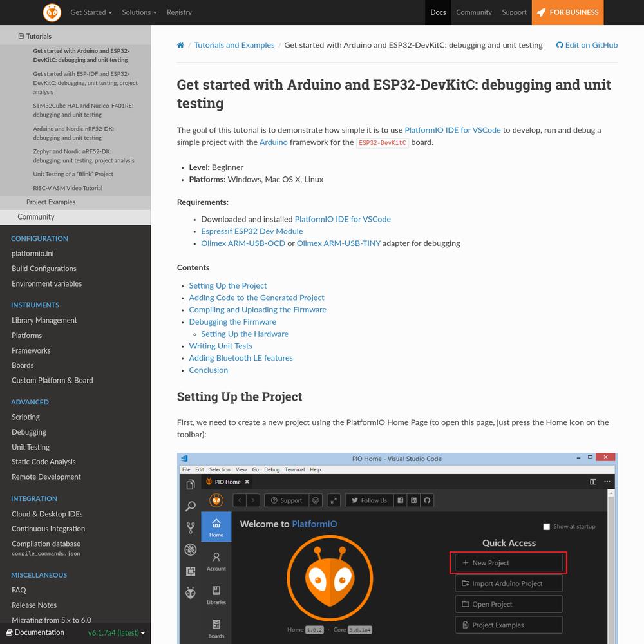Close the PIO Home tab
This screenshot has height=644, width=644.
click(247, 482)
